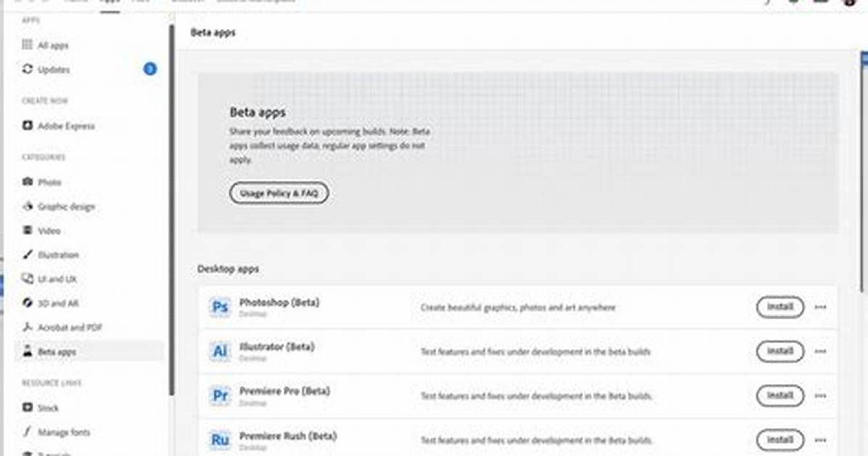Click the main content vertical scrollbar
This screenshot has height=456, width=868.
(864, 172)
